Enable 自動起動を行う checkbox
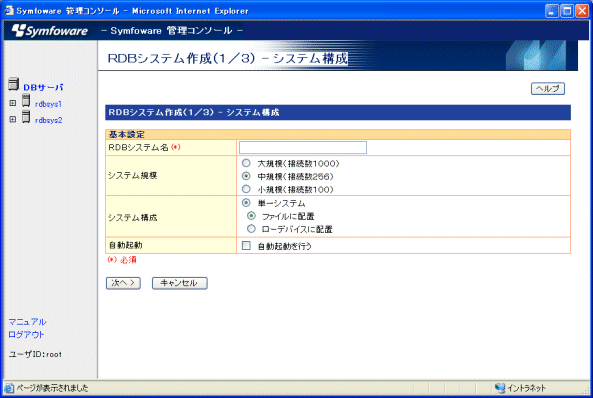The width and height of the screenshot is (593, 398). [x=246, y=246]
